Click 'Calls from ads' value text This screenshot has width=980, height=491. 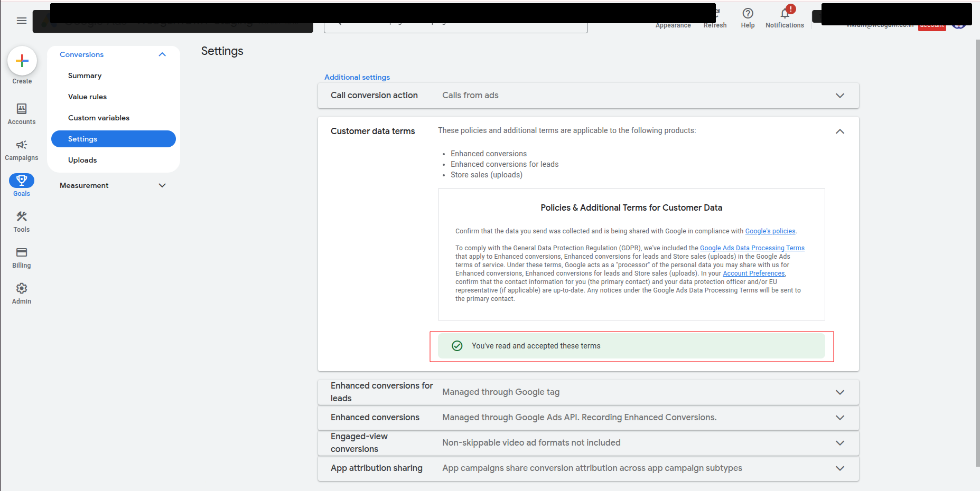[470, 96]
